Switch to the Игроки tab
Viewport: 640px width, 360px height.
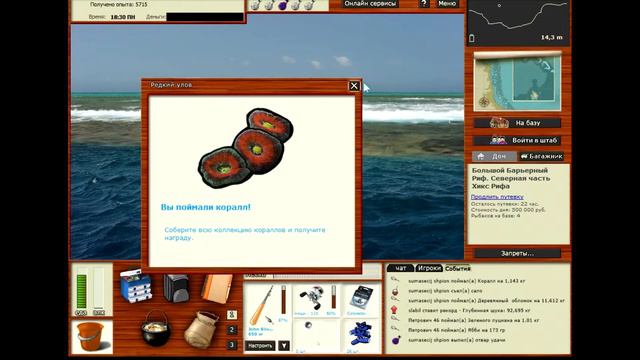(429, 268)
